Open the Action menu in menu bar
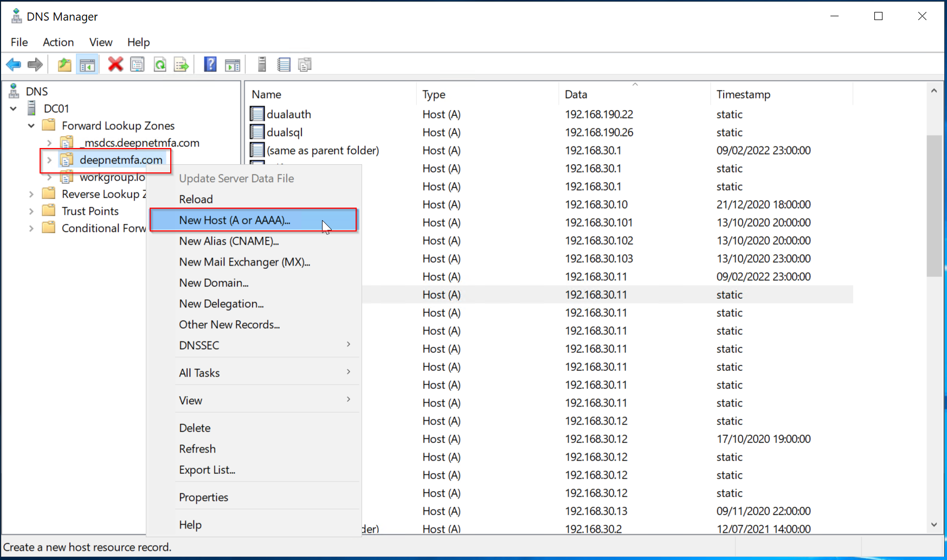 click(x=58, y=42)
